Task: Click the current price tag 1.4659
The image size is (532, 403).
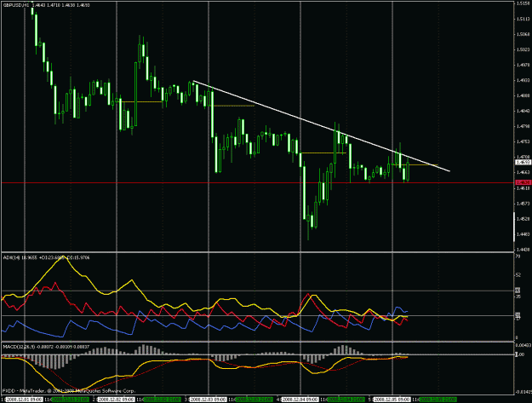Action: 523,163
